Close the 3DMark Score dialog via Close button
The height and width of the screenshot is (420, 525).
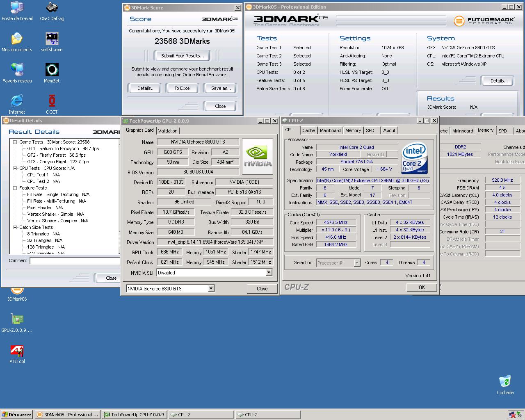[x=220, y=106]
